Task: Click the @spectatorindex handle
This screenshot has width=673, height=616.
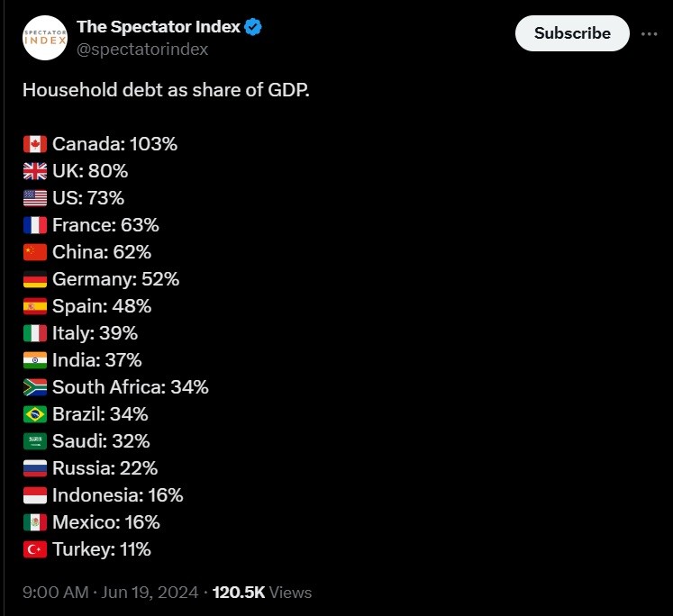Action: pyautogui.click(x=142, y=49)
